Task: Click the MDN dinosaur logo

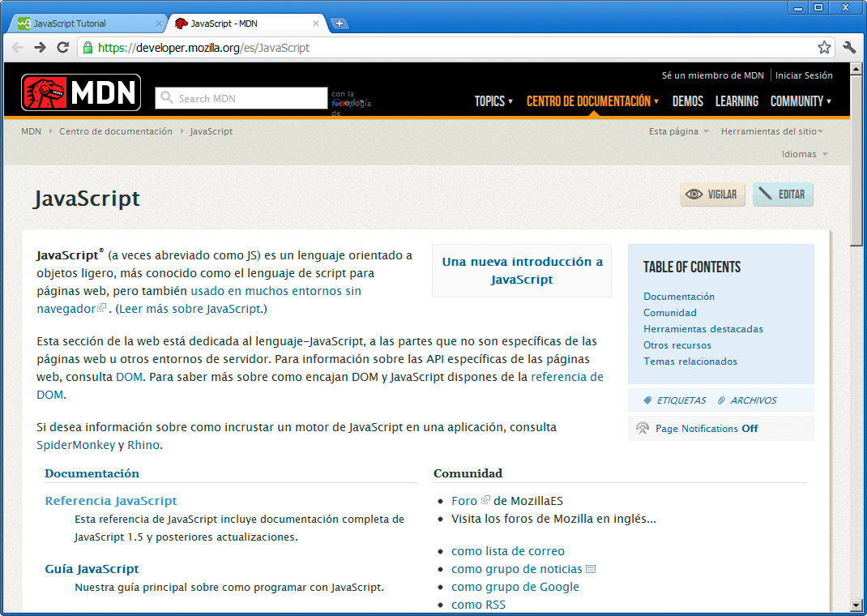Action: (81, 92)
